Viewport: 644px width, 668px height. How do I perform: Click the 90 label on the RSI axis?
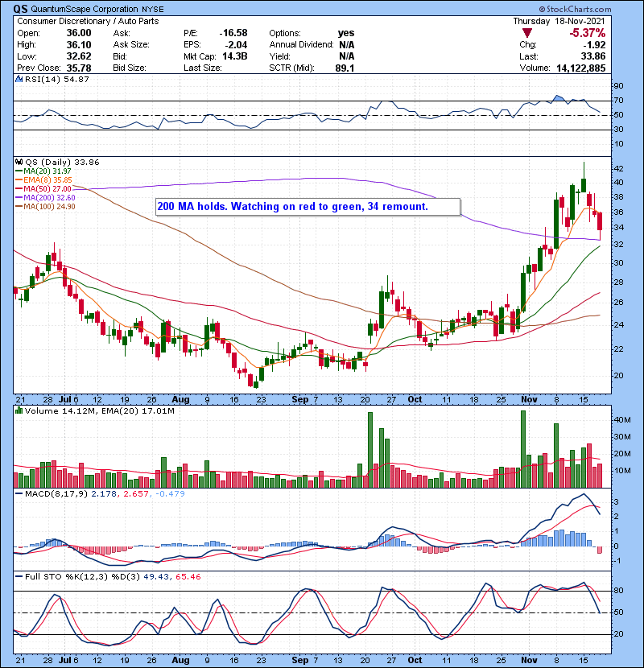coord(618,86)
